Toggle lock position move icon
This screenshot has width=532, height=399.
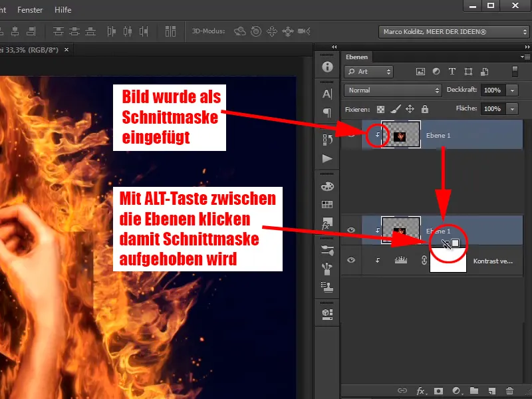point(410,109)
